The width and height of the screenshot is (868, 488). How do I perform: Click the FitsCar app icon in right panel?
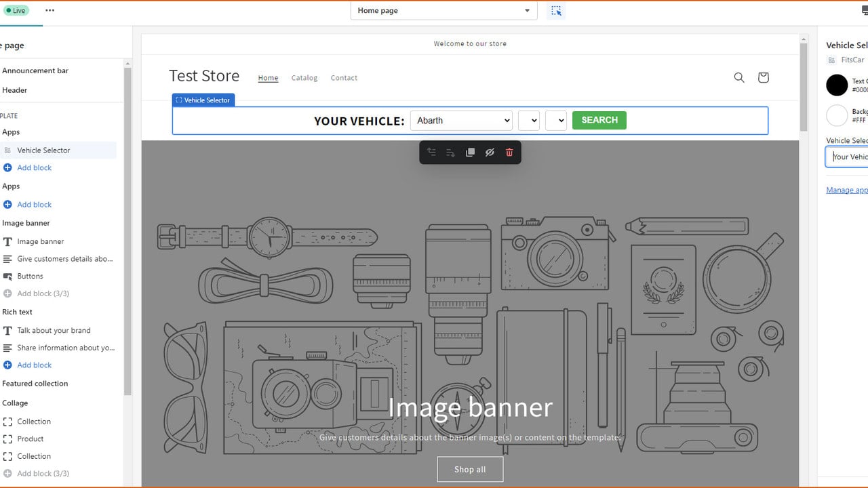click(832, 60)
